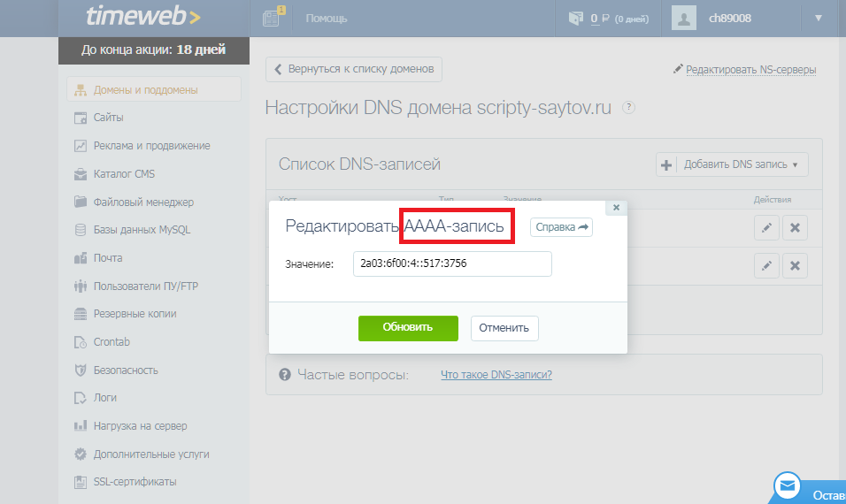Click the Значение IPv6 input field

point(452,263)
